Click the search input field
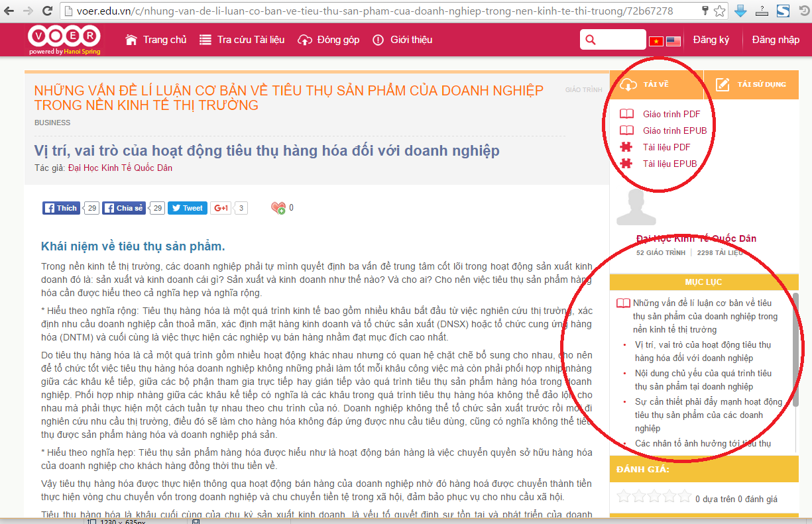812x524 pixels. click(x=613, y=40)
